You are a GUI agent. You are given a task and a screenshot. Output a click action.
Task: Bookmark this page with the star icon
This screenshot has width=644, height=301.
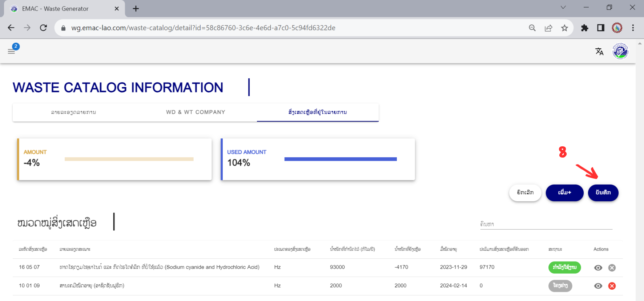click(x=564, y=28)
